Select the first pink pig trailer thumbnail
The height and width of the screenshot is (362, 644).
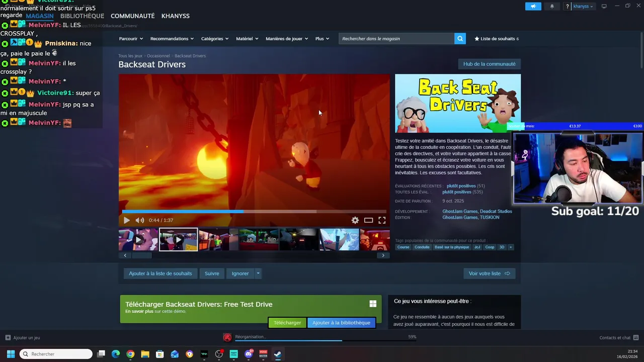(138, 240)
